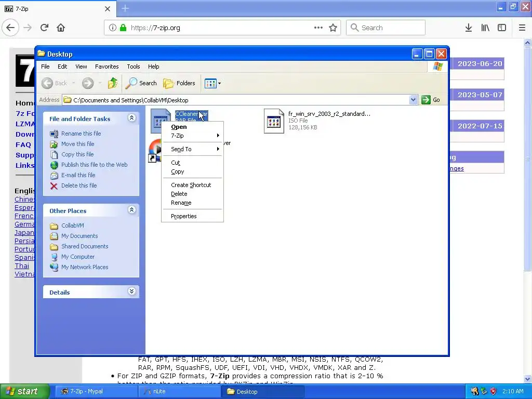Screen dimensions: 532x399
Task: Open CollabVM folder in Other Places
Action: click(67, 225)
